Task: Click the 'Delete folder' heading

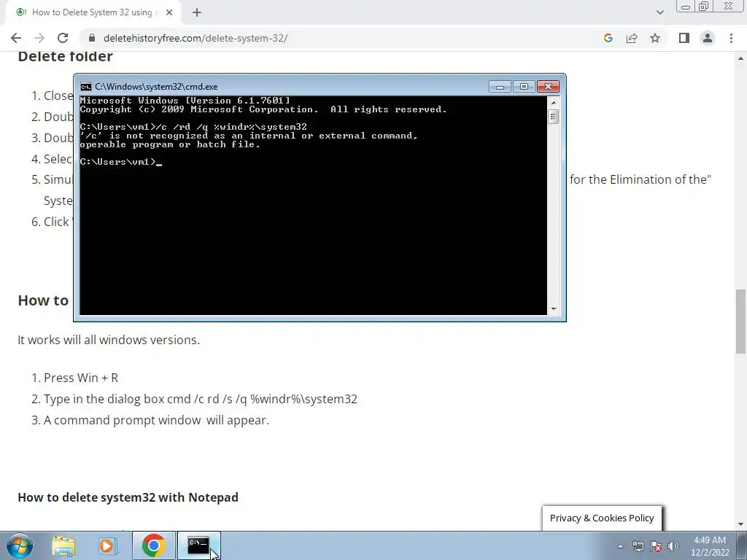Action: 65,56
